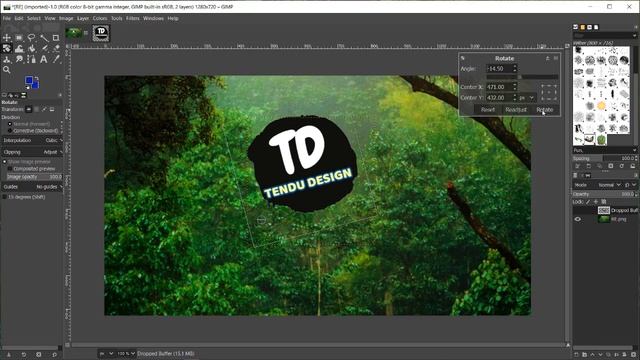Screen dimensions: 640x360
Task: Select the Dropped Buffer layer
Action: pyautogui.click(x=605, y=210)
